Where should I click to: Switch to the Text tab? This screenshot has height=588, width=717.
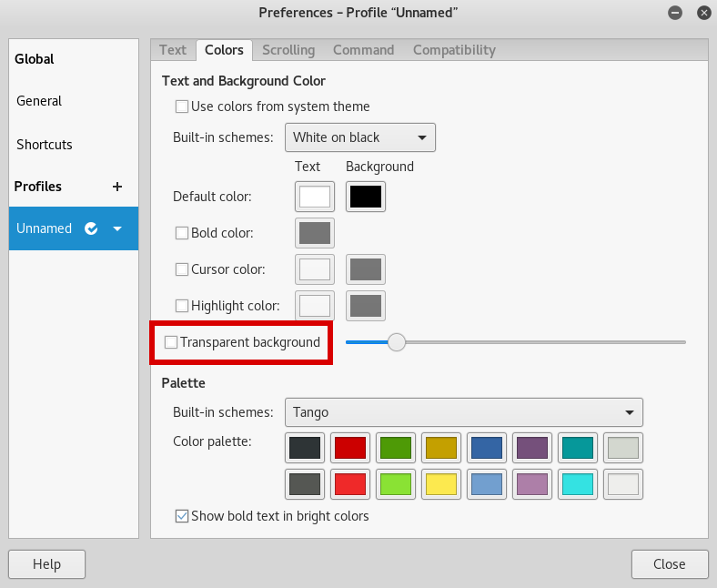point(173,50)
